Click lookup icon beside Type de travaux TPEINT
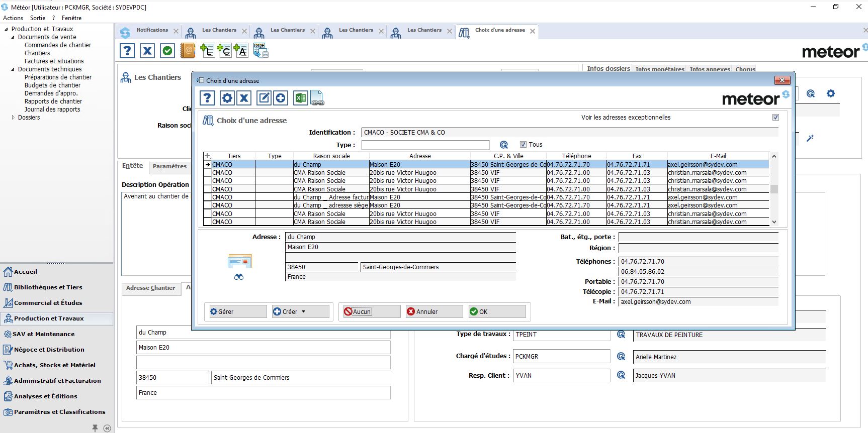868x433 pixels. [621, 335]
